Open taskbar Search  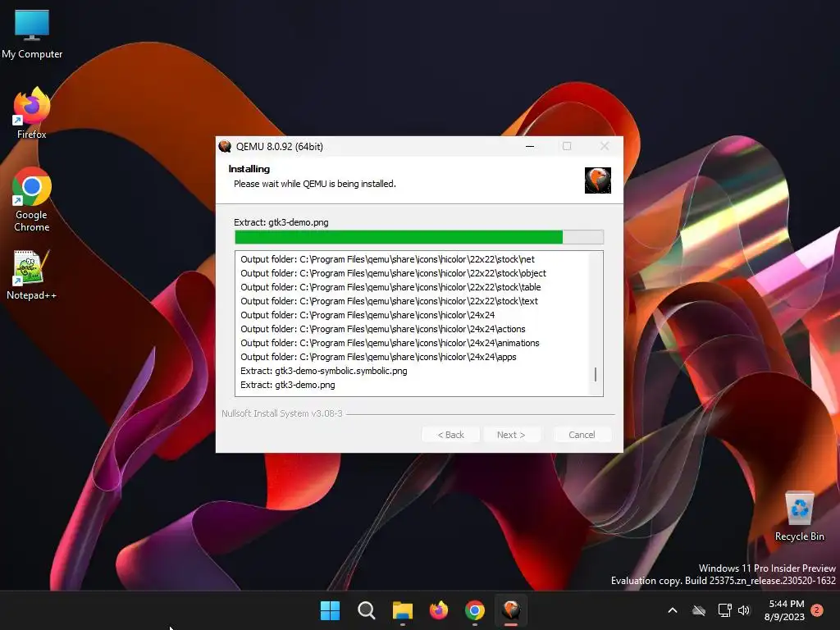pyautogui.click(x=367, y=610)
